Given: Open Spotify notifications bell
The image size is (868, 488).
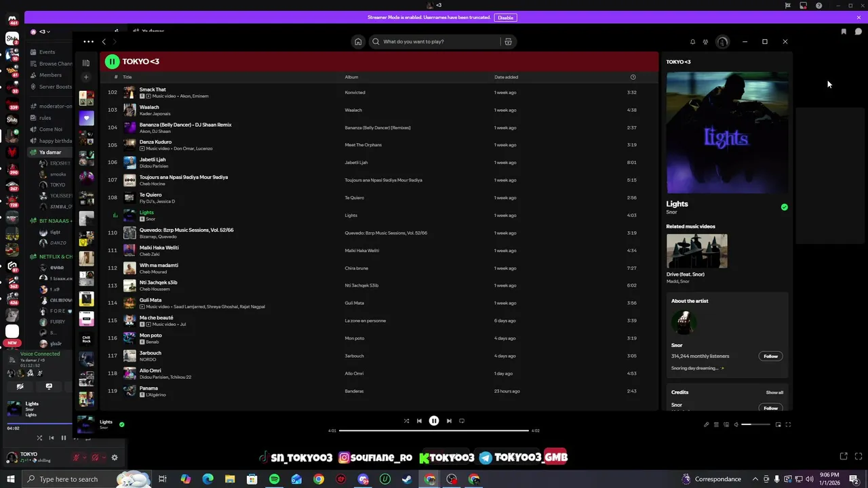Looking at the screenshot, I should [692, 42].
